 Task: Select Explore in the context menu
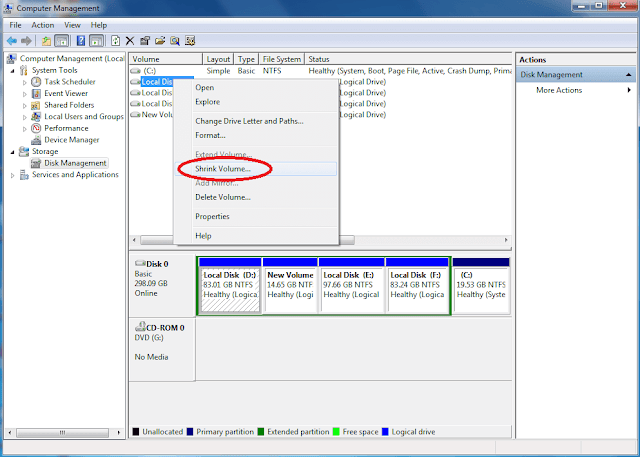pos(256,102)
